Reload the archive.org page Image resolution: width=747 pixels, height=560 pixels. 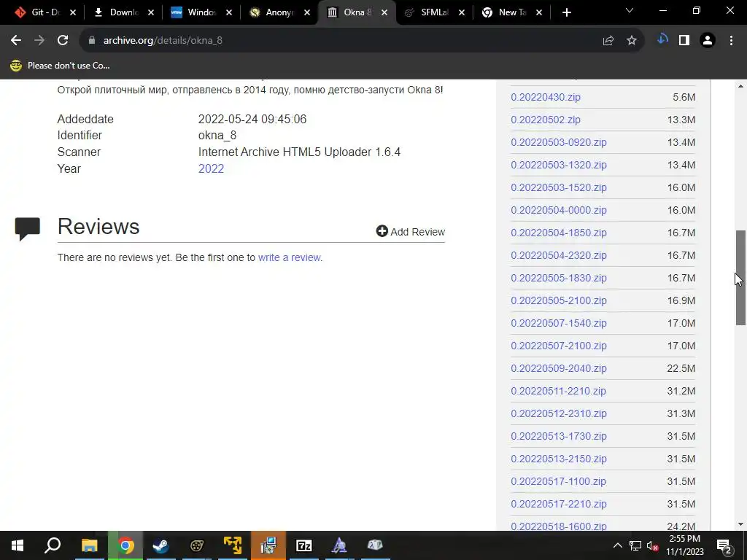click(x=63, y=41)
